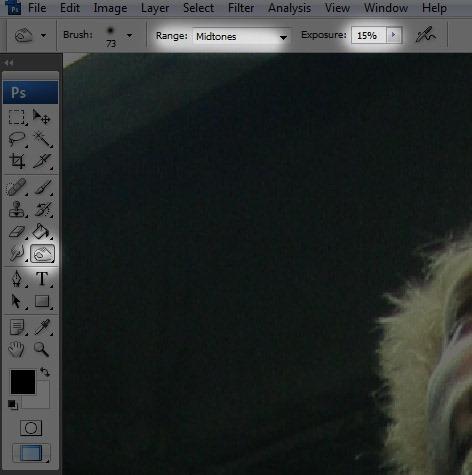Open the Layer menu
472x475 pixels.
[x=155, y=8]
